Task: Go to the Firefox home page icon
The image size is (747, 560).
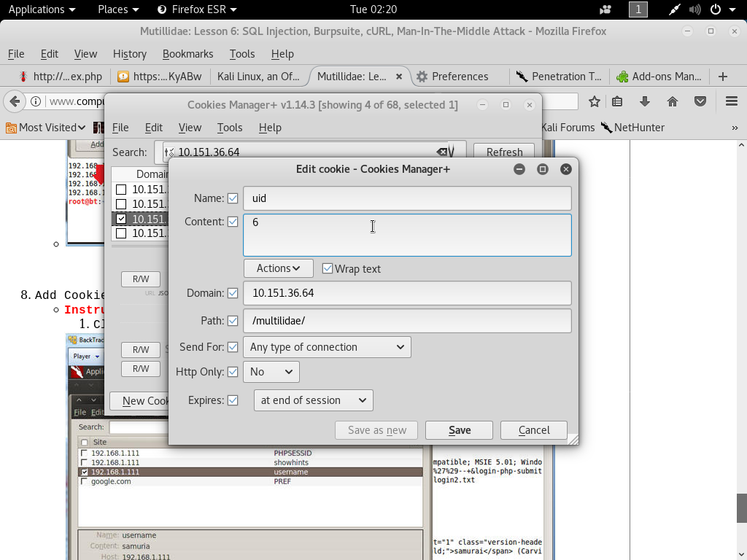Action: (673, 101)
